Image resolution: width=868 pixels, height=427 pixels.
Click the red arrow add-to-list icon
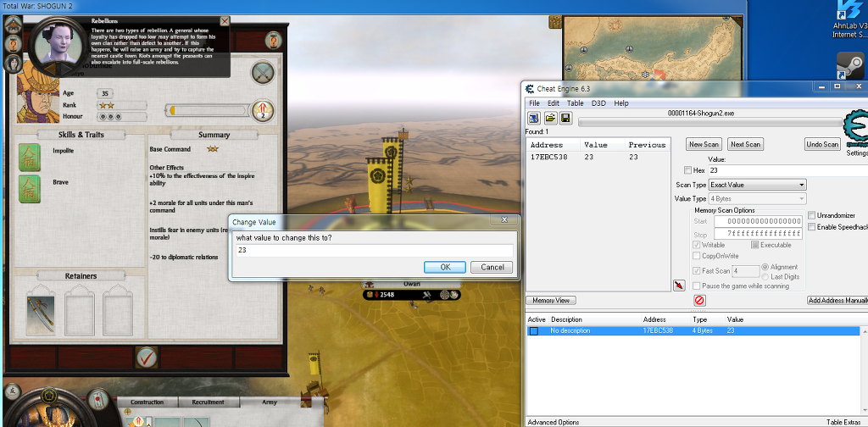click(x=679, y=285)
